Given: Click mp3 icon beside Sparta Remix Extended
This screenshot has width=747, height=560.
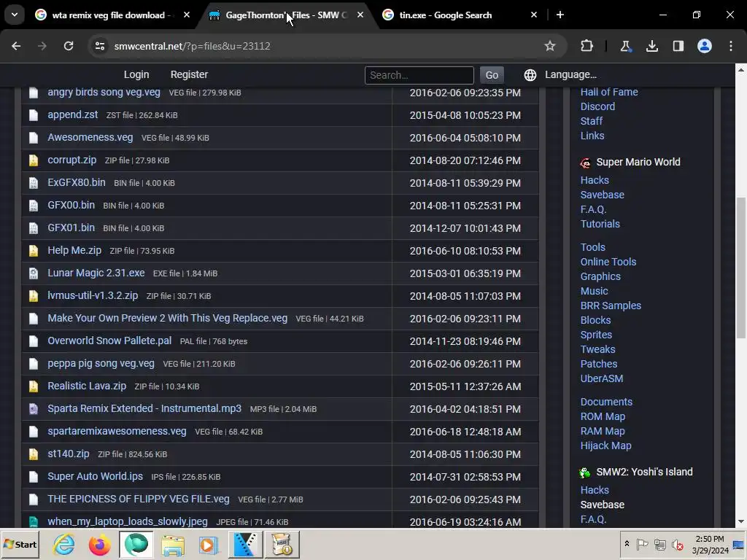Looking at the screenshot, I should [34, 409].
